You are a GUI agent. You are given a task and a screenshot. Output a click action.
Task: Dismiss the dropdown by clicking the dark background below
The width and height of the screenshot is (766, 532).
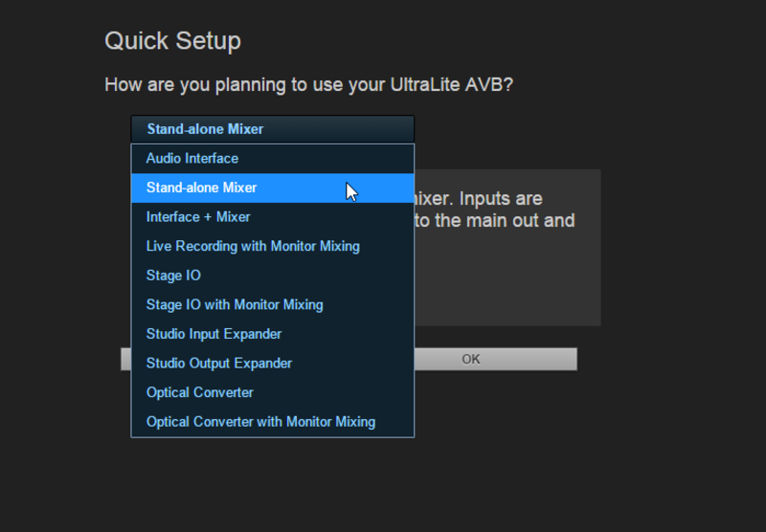[x=383, y=483]
